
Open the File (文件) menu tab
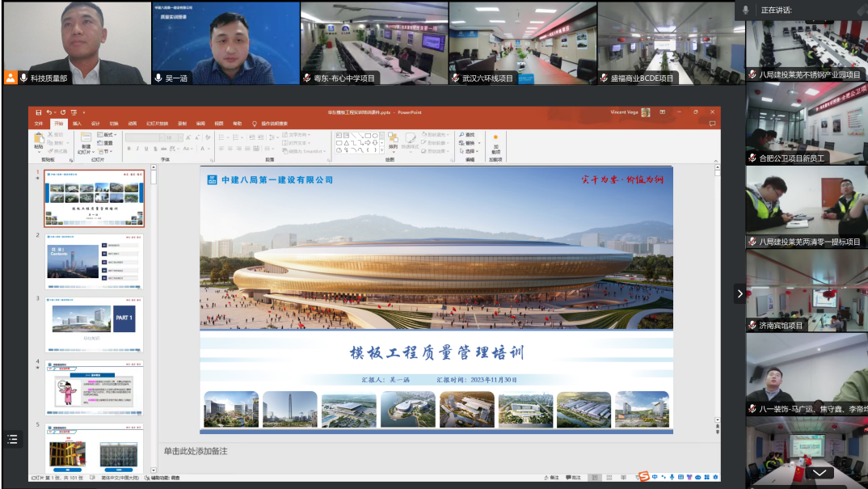[38, 124]
